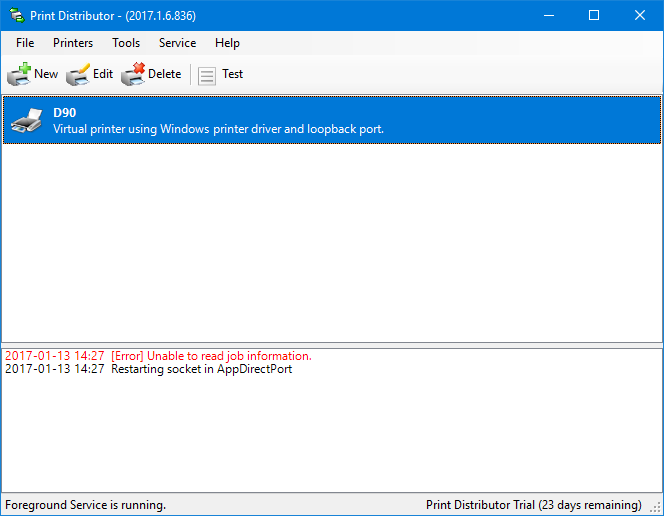Click the Print Distributor title bar app icon

(17, 15)
